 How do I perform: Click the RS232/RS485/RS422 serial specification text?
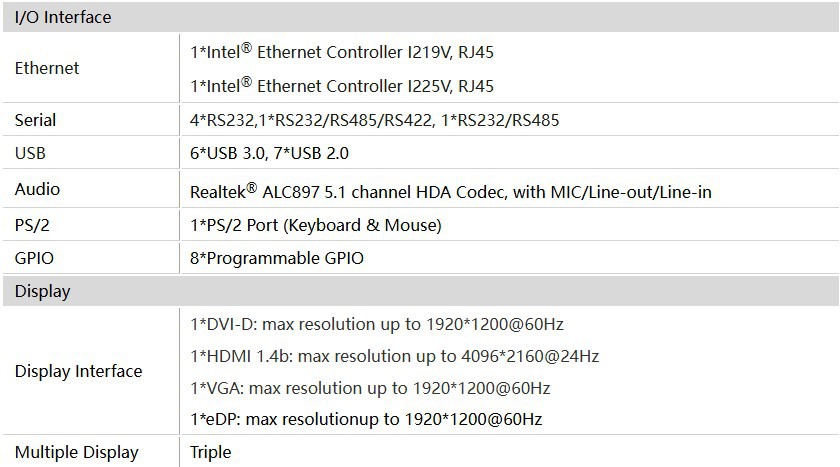[375, 120]
